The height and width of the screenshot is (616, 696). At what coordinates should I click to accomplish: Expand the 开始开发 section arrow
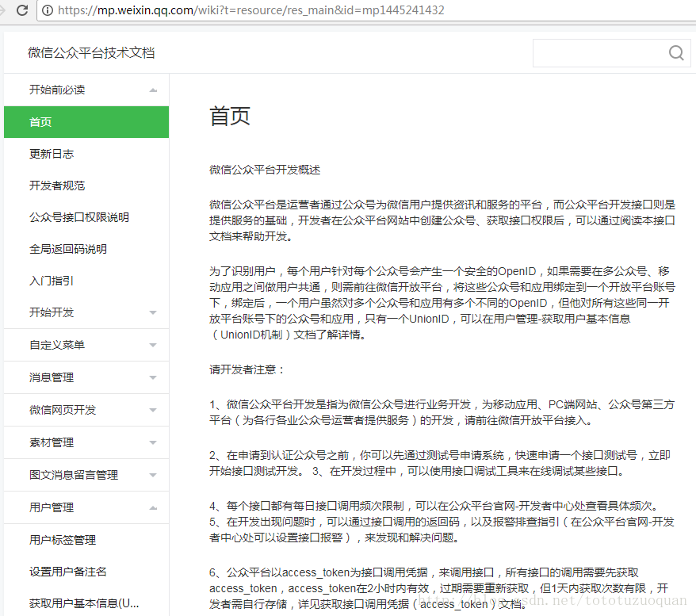(153, 313)
